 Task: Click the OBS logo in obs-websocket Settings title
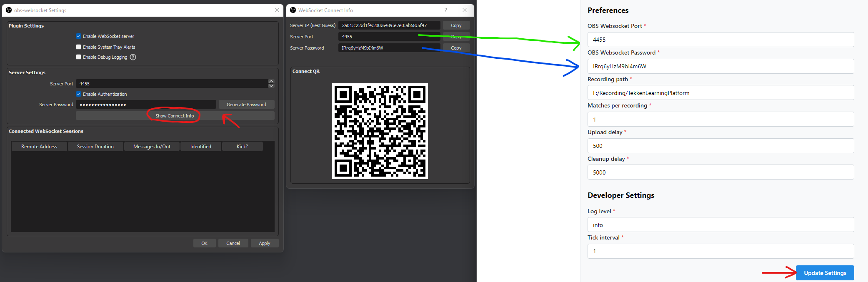coord(9,10)
